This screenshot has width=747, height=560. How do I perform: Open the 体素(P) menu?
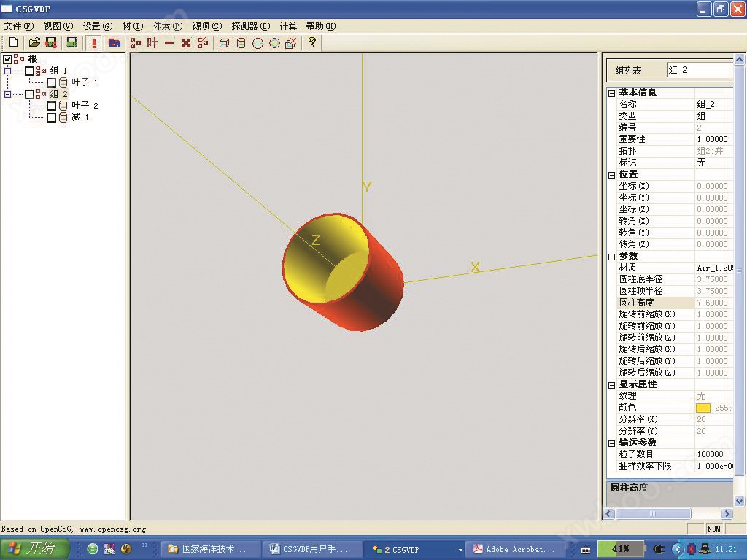coord(168,26)
